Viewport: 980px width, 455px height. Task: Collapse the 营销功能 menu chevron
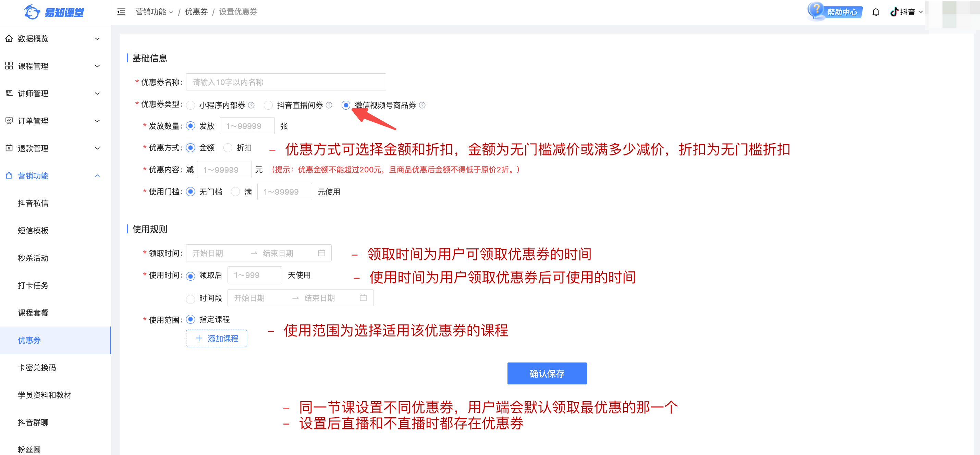(x=97, y=176)
